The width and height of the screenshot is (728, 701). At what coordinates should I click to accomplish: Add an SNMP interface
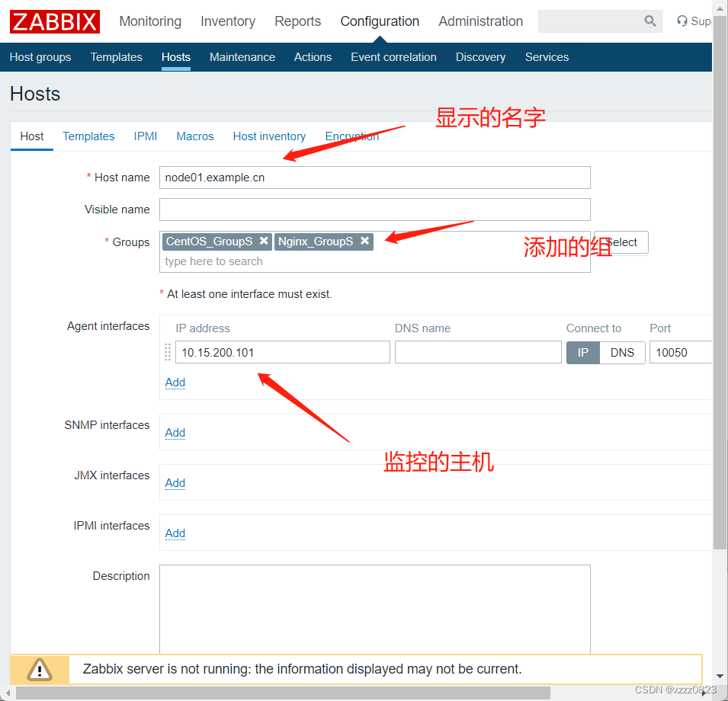[175, 432]
